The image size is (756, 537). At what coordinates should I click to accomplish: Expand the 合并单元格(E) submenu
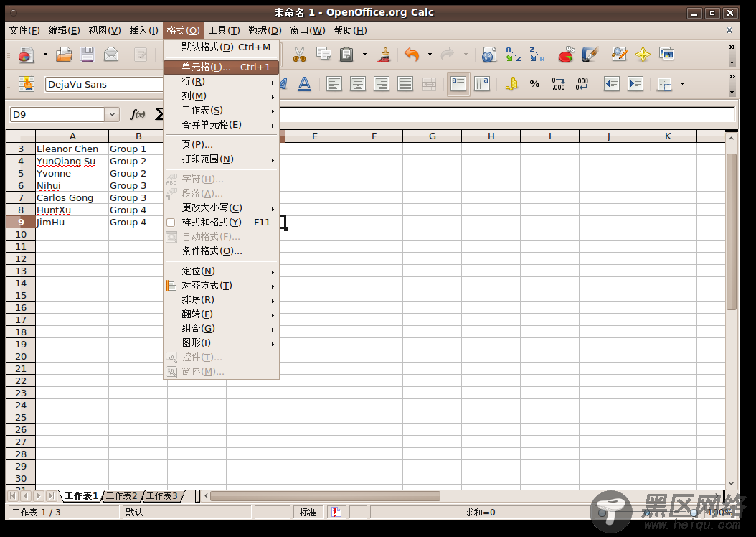pos(222,125)
